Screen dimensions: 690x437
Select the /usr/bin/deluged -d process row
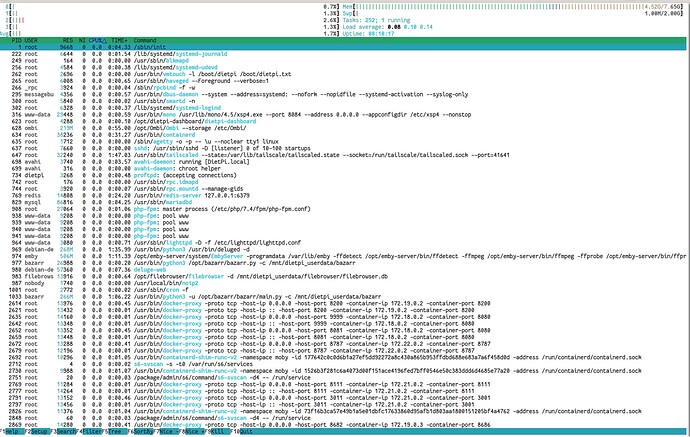(x=345, y=250)
